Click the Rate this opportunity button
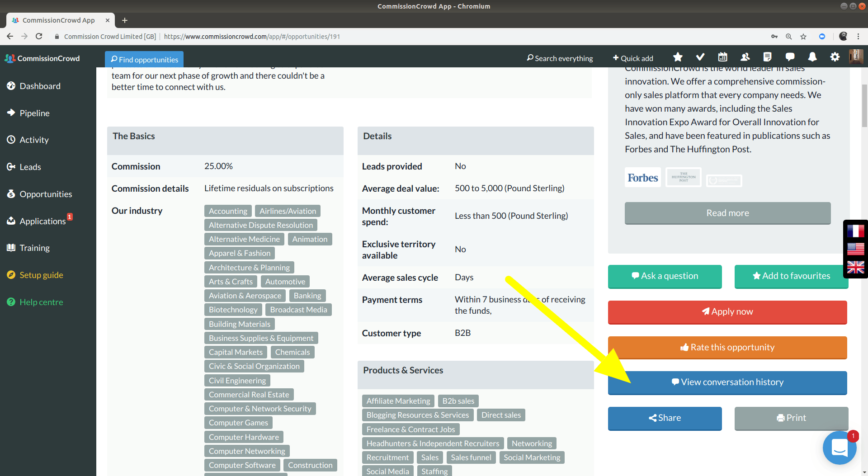 point(727,347)
